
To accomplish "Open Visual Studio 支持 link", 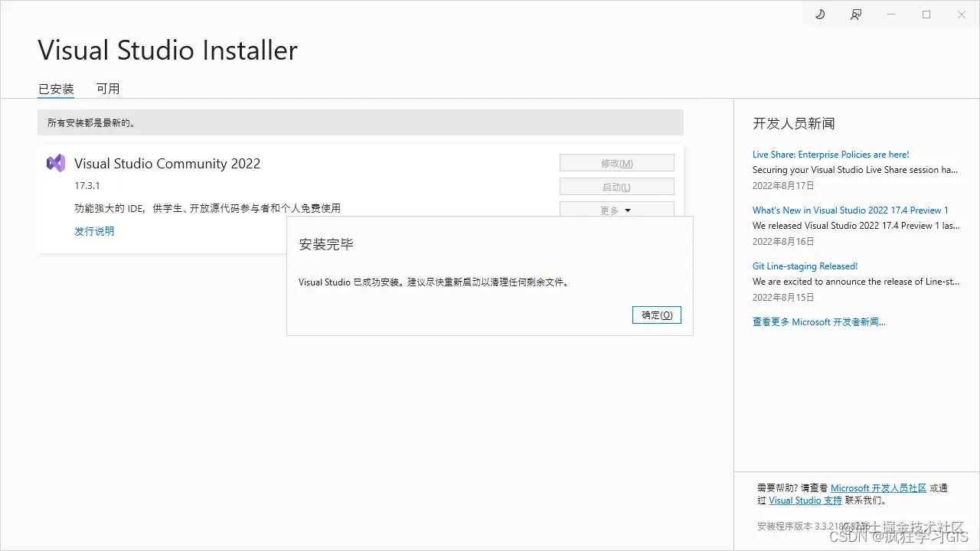I will 805,500.
